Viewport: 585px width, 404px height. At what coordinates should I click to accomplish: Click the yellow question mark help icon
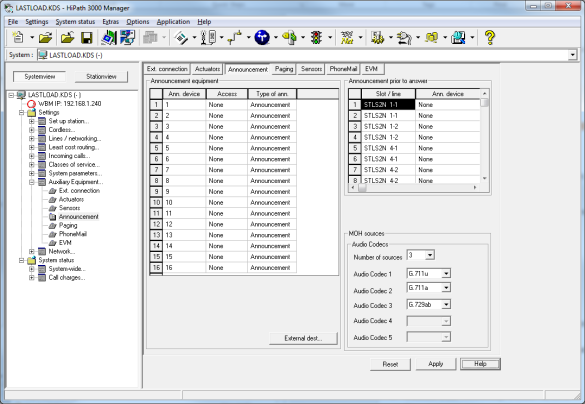click(489, 38)
